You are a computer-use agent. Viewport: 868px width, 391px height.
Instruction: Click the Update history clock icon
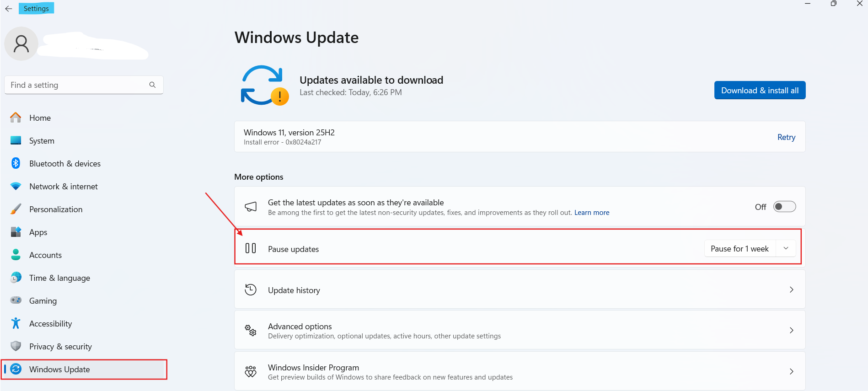click(x=251, y=289)
